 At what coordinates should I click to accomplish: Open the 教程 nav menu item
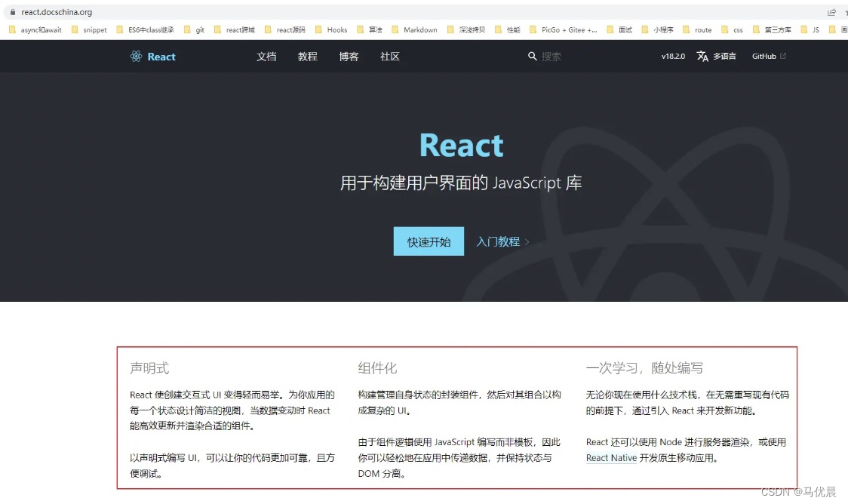pos(307,57)
